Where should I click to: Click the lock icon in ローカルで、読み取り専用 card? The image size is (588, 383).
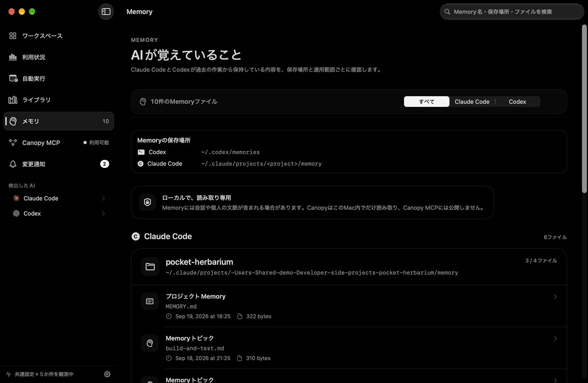click(147, 202)
